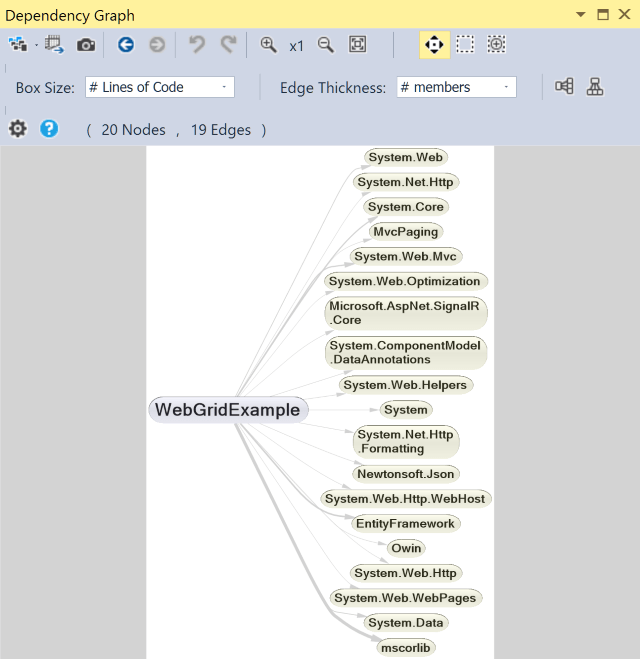Click the MvcPaging node

tap(406, 232)
